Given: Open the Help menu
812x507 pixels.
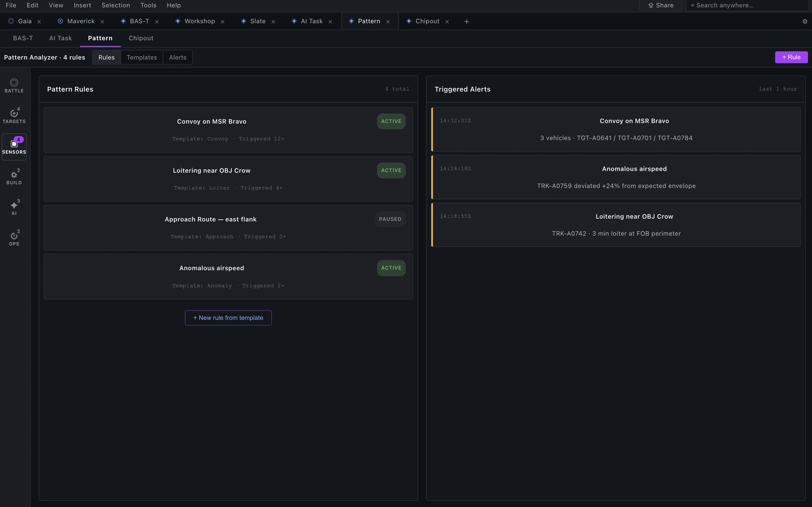Looking at the screenshot, I should pos(174,6).
